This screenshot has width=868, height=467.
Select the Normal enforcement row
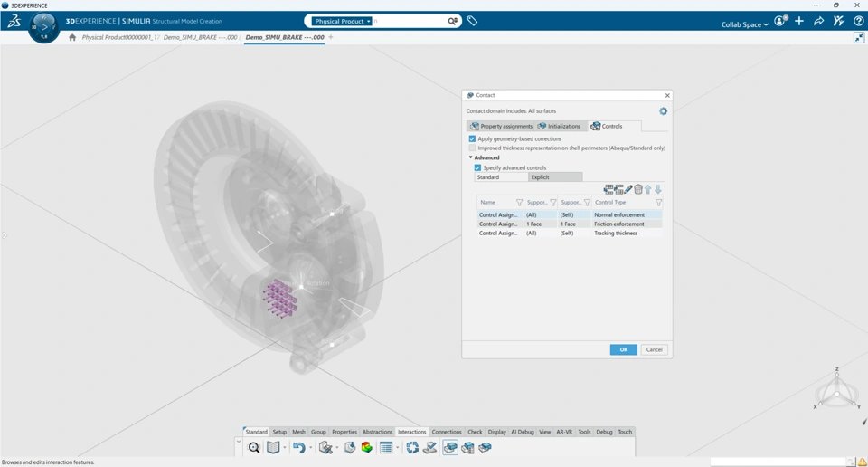(569, 214)
